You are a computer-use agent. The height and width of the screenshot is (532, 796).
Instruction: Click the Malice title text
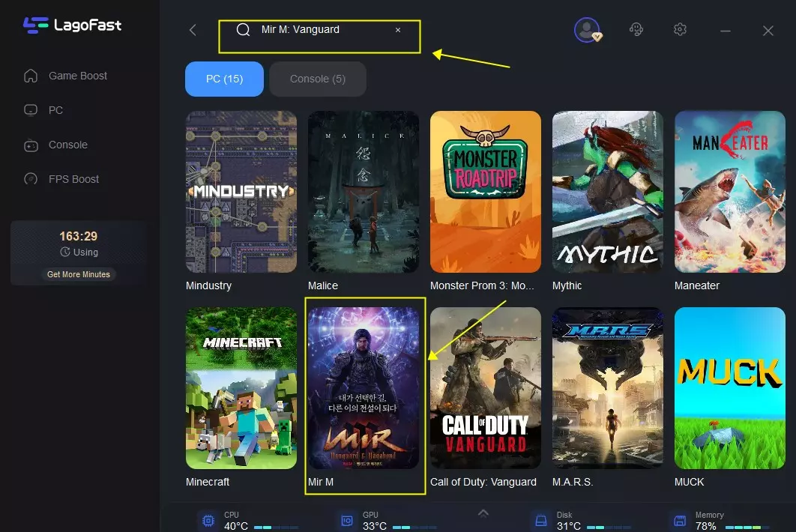[323, 285]
